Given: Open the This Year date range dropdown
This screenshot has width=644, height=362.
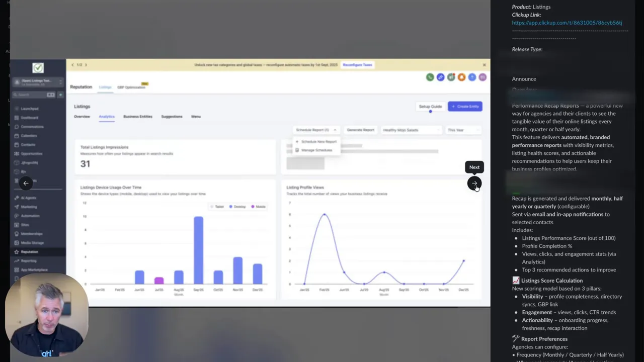Looking at the screenshot, I should click(x=462, y=130).
